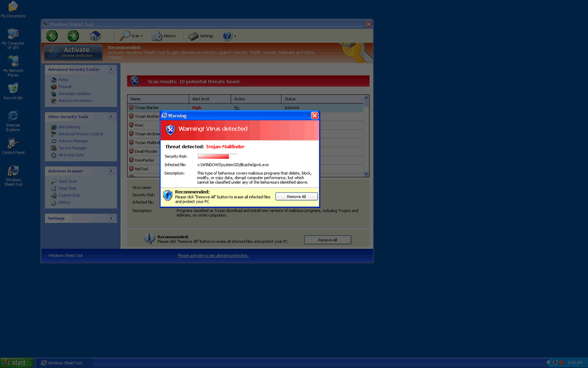The width and height of the screenshot is (588, 368).
Task: Start Quick Scan from Antivirus Scanner
Action: click(x=68, y=181)
